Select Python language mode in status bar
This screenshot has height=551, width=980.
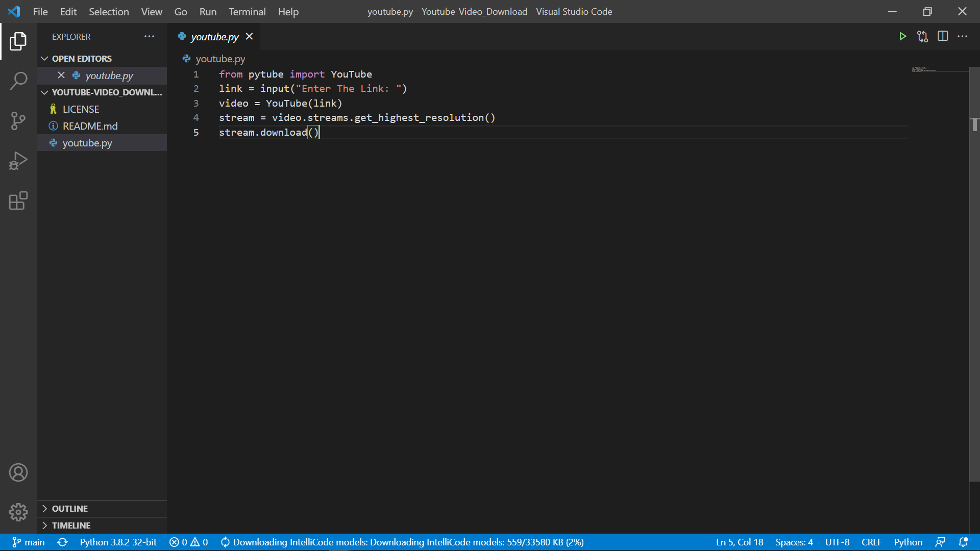click(908, 542)
